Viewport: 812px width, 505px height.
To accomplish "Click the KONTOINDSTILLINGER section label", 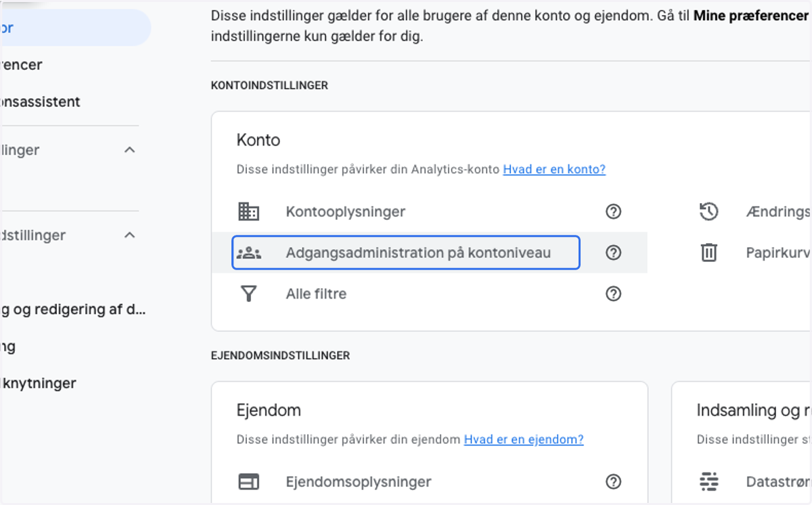I will [x=269, y=85].
